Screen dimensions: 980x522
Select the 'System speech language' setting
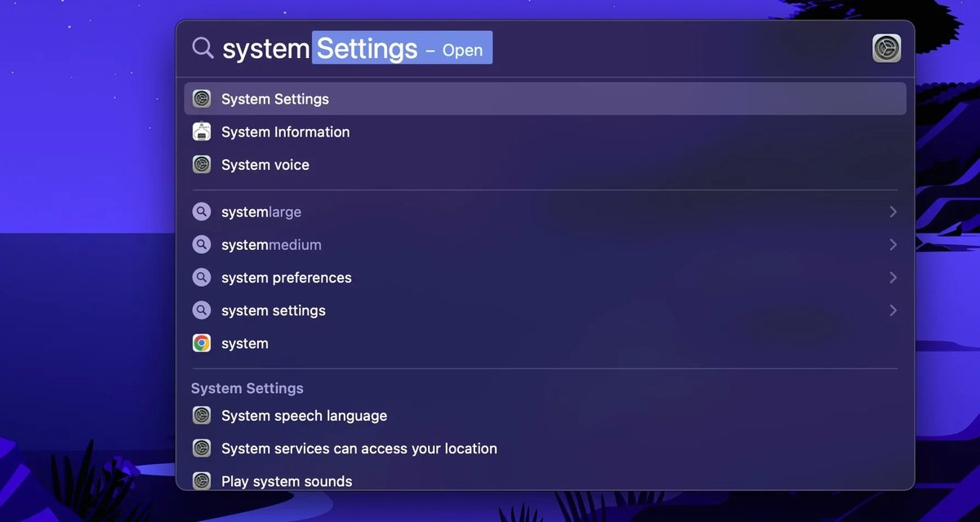click(304, 415)
